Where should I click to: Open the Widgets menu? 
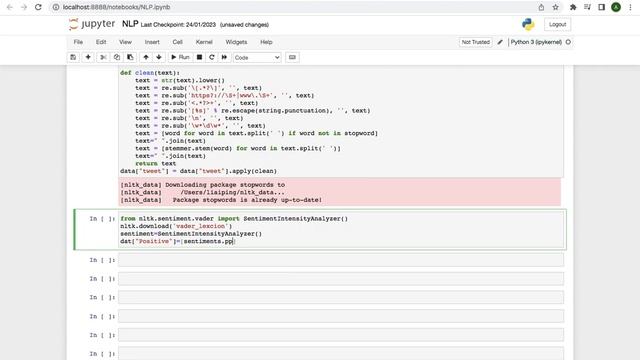[x=236, y=42]
